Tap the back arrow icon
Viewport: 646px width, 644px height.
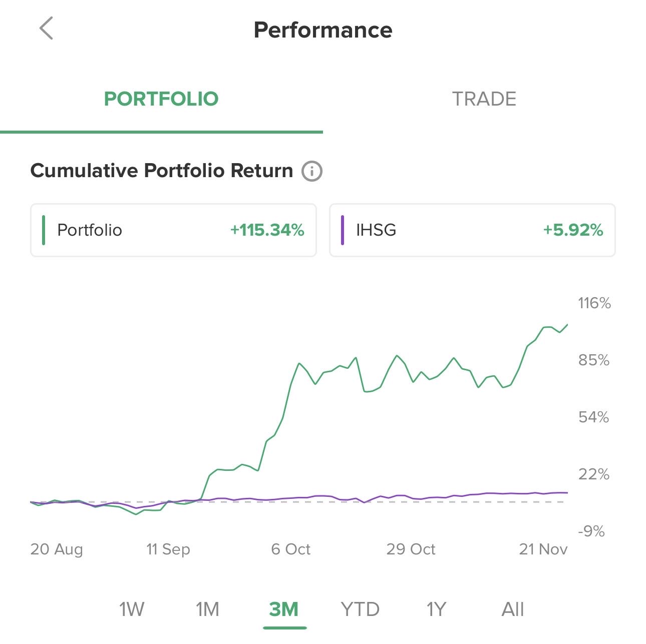[46, 28]
